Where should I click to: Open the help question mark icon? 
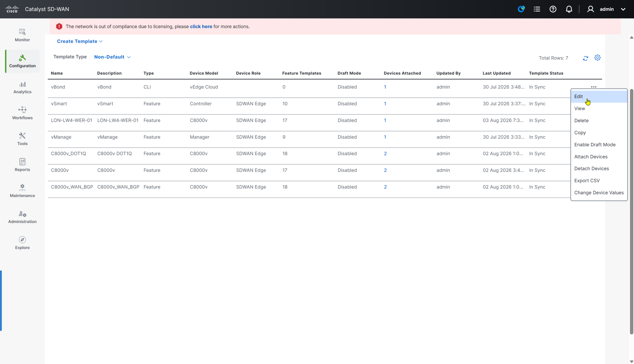(553, 9)
